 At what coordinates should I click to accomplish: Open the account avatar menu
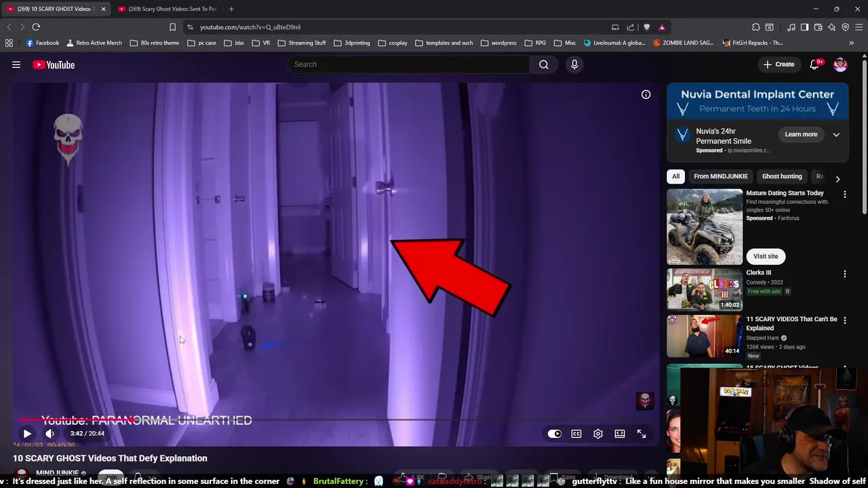click(840, 64)
